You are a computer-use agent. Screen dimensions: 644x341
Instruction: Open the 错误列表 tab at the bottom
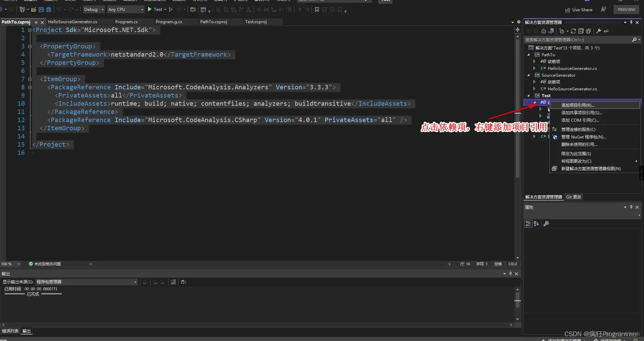(10, 331)
